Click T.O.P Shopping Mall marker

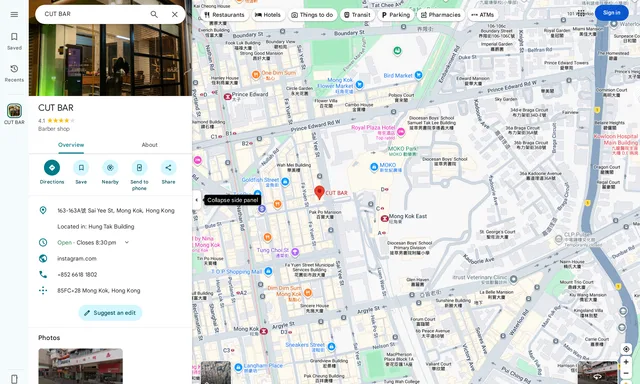(x=268, y=271)
